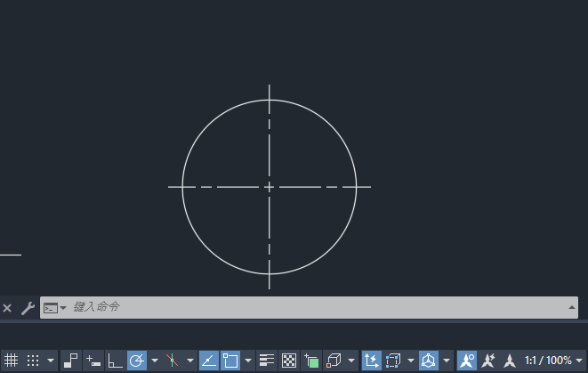Toggle Dynamic Input mode
The width and height of the screenshot is (588, 373).
pos(93,361)
